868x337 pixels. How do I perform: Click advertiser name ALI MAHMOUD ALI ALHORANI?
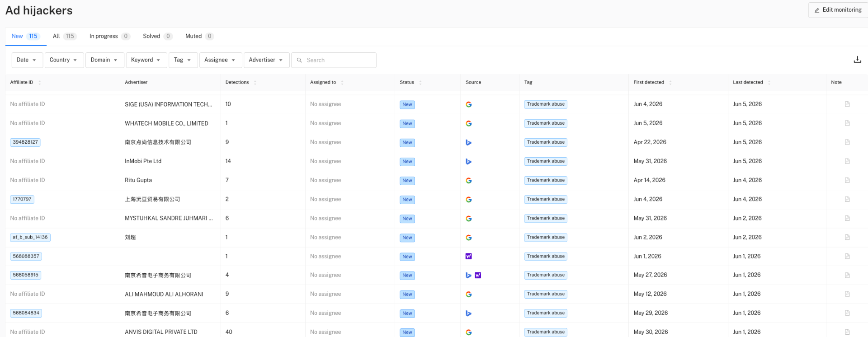164,294
